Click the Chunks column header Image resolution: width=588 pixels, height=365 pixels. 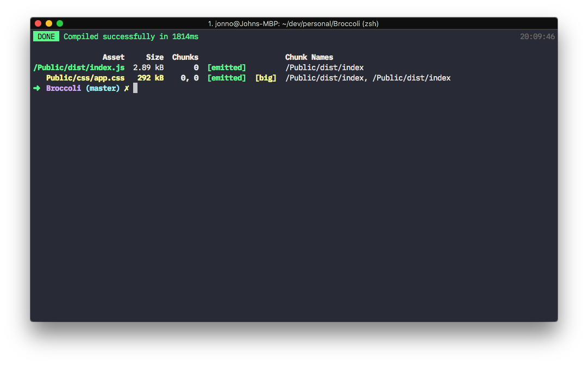tap(185, 57)
